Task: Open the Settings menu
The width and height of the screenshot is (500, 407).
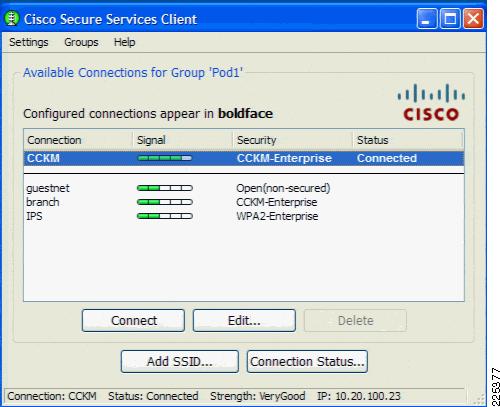Action: coord(29,42)
